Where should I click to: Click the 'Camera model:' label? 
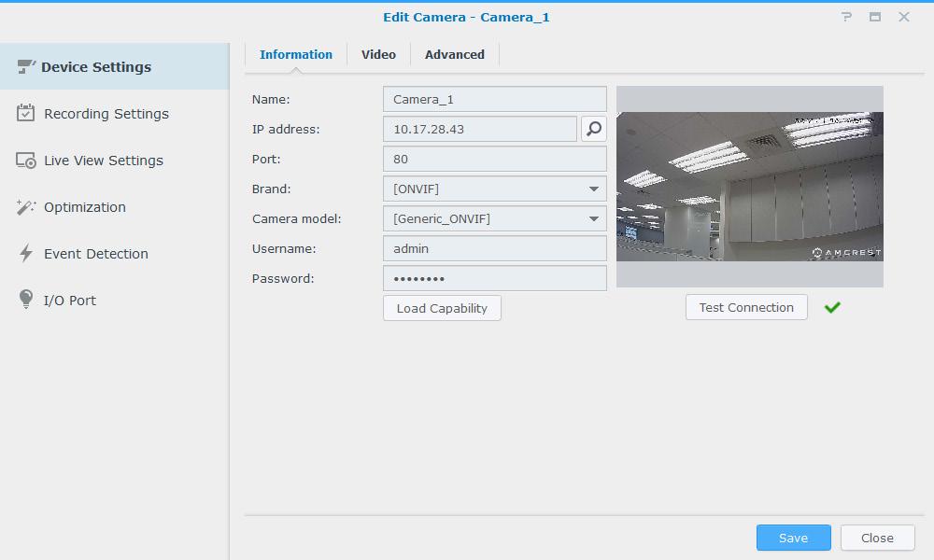click(297, 219)
